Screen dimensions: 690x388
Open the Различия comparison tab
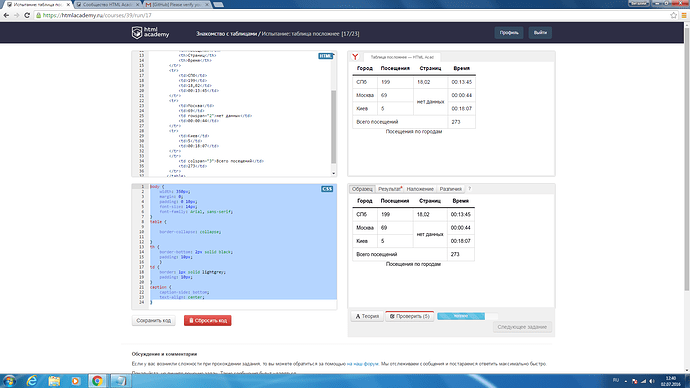[451, 189]
